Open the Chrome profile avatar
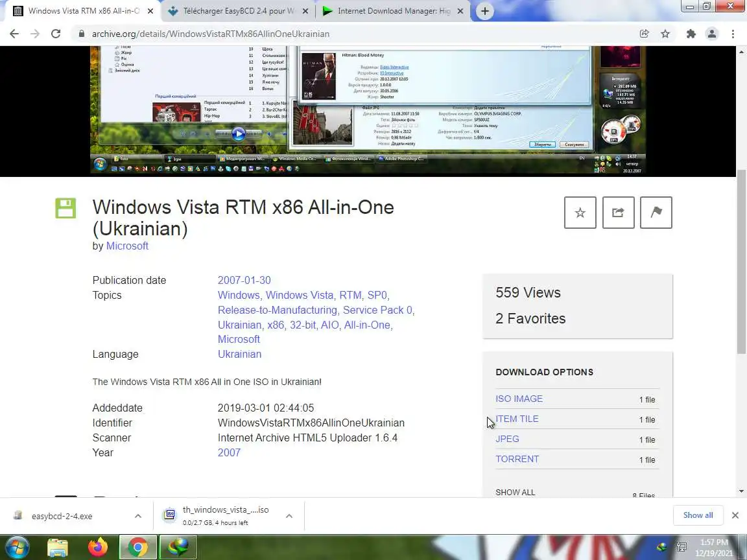This screenshot has height=560, width=747. pos(712,34)
